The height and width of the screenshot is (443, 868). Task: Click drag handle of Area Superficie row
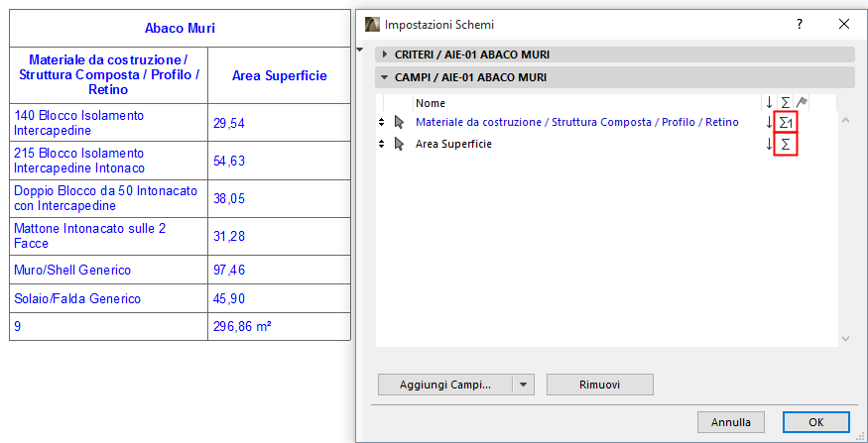381,145
